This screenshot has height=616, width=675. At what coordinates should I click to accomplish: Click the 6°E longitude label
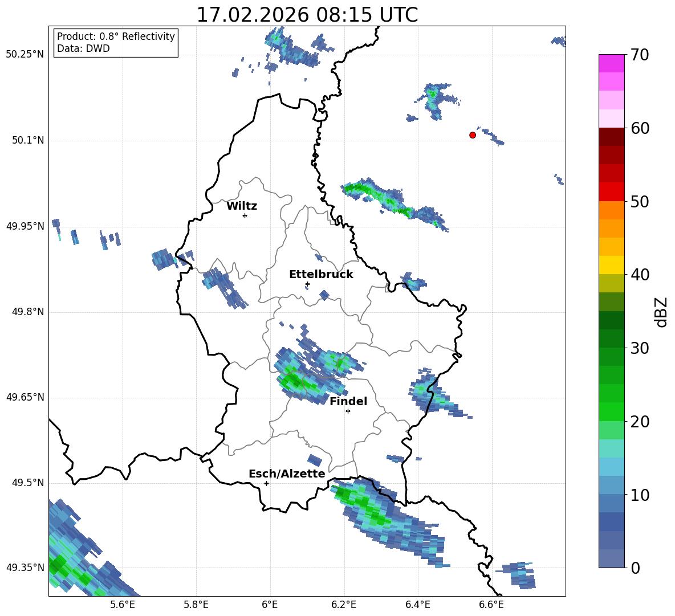click(x=270, y=605)
